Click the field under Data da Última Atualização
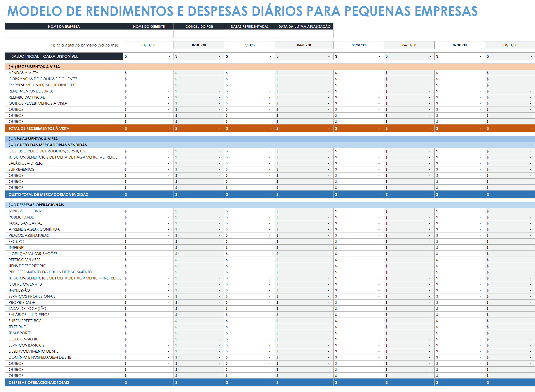 [304, 34]
